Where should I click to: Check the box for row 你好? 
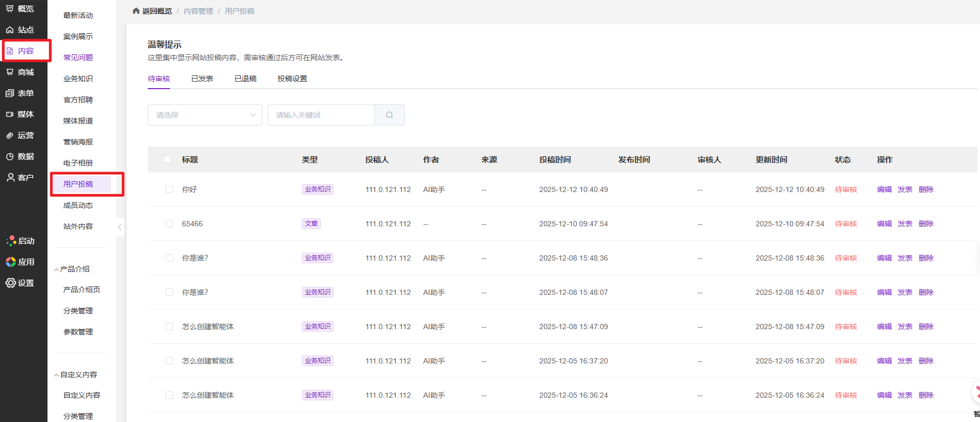point(169,189)
